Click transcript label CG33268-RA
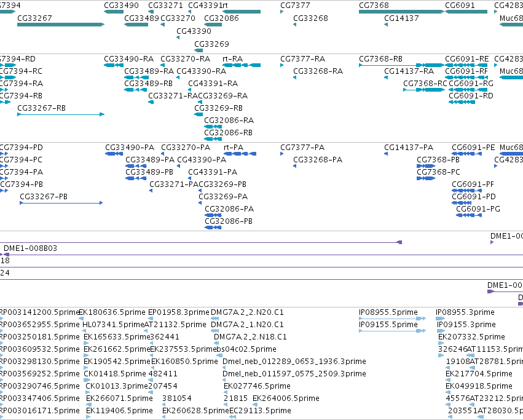Image resolution: width=523 pixels, height=420 pixels. (318, 71)
